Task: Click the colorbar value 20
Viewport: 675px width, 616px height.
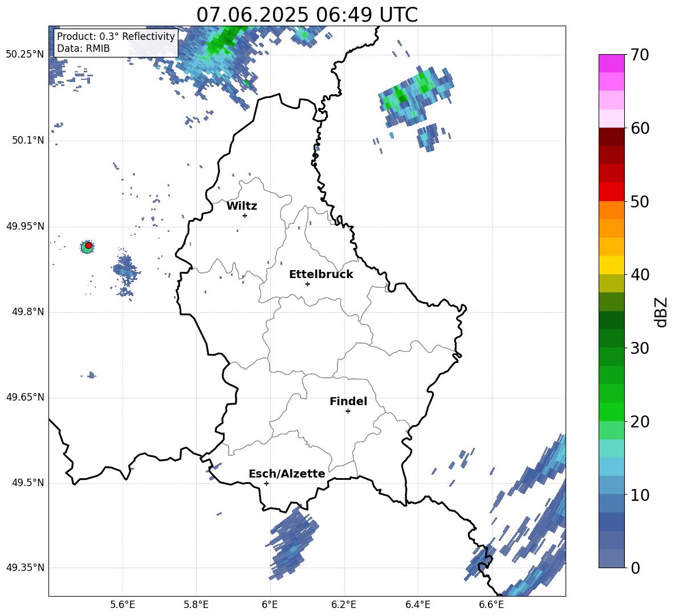Action: click(x=640, y=422)
